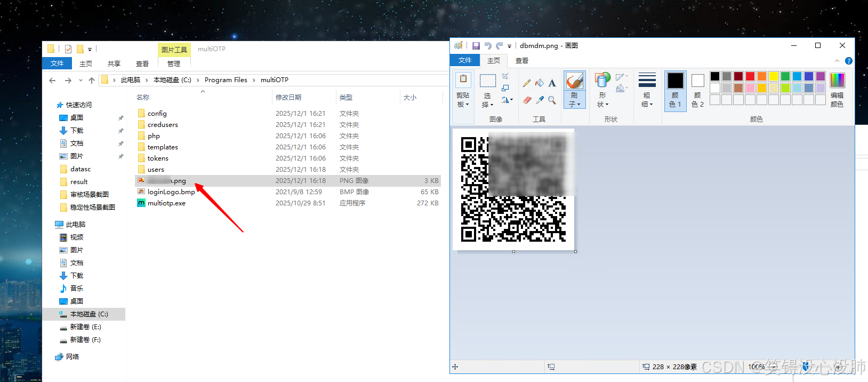Viewport: 868px width, 382px height.
Task: Select the Eraser tool in Paint
Action: [527, 100]
